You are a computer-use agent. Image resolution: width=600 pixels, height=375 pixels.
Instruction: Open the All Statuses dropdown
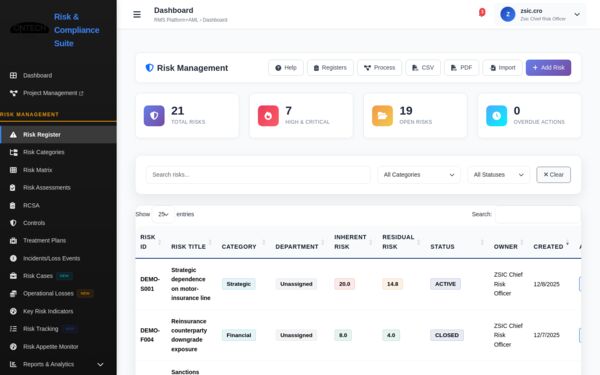(499, 175)
